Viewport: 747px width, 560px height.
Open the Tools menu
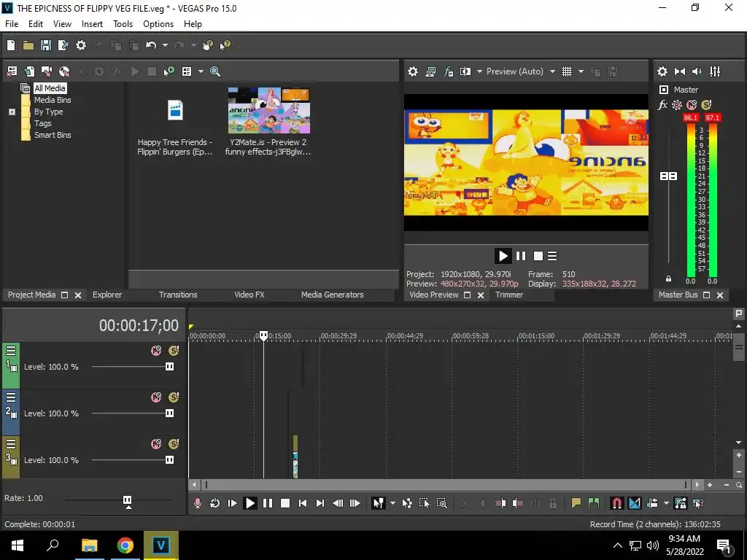point(123,24)
